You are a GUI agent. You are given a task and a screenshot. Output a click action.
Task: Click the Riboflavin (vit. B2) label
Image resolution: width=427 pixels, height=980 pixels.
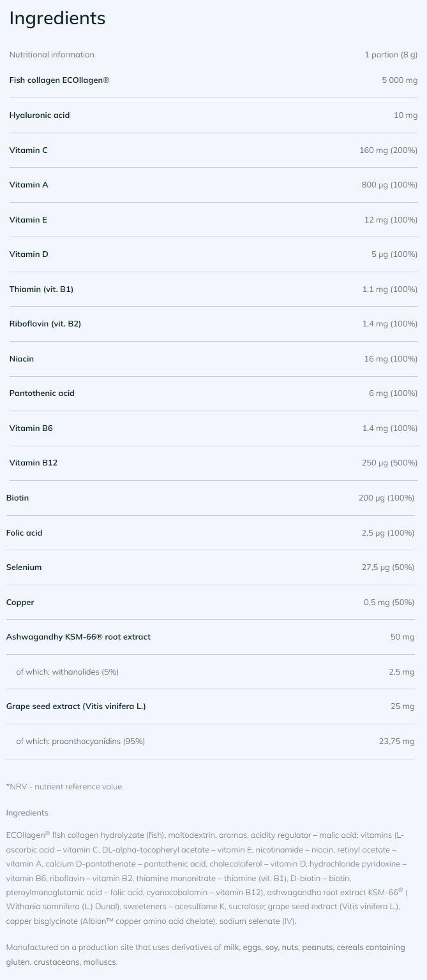[x=45, y=324]
